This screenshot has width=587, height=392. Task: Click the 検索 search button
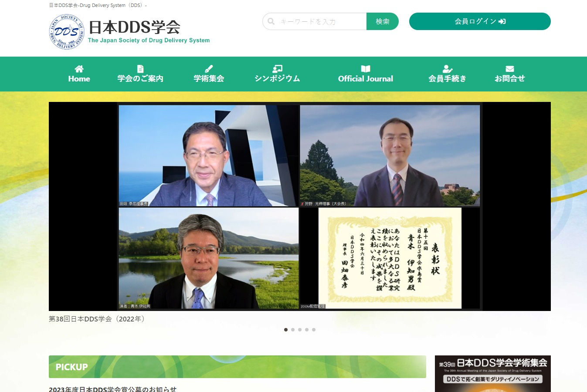[x=383, y=21]
